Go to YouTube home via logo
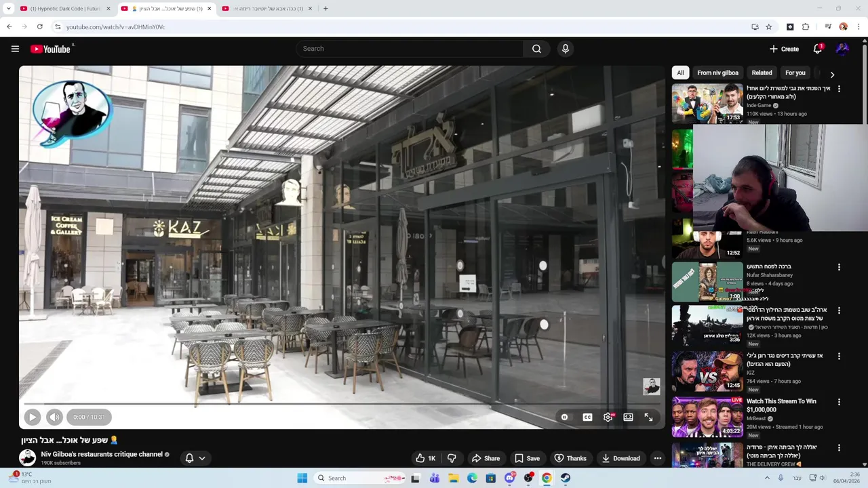 coord(52,49)
